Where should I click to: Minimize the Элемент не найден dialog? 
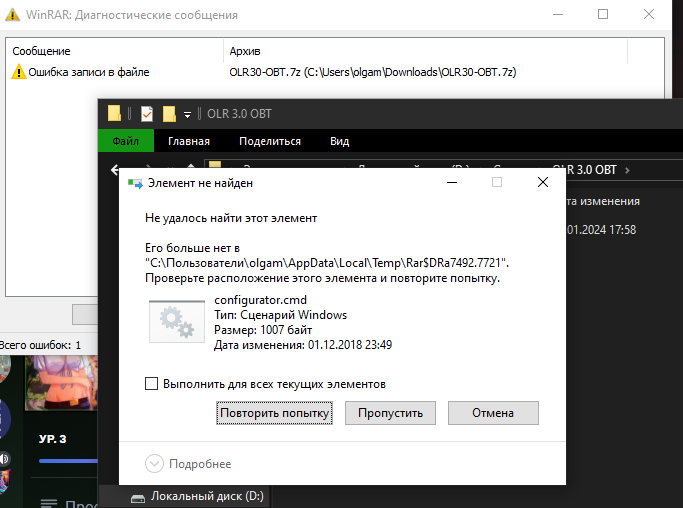click(x=452, y=182)
